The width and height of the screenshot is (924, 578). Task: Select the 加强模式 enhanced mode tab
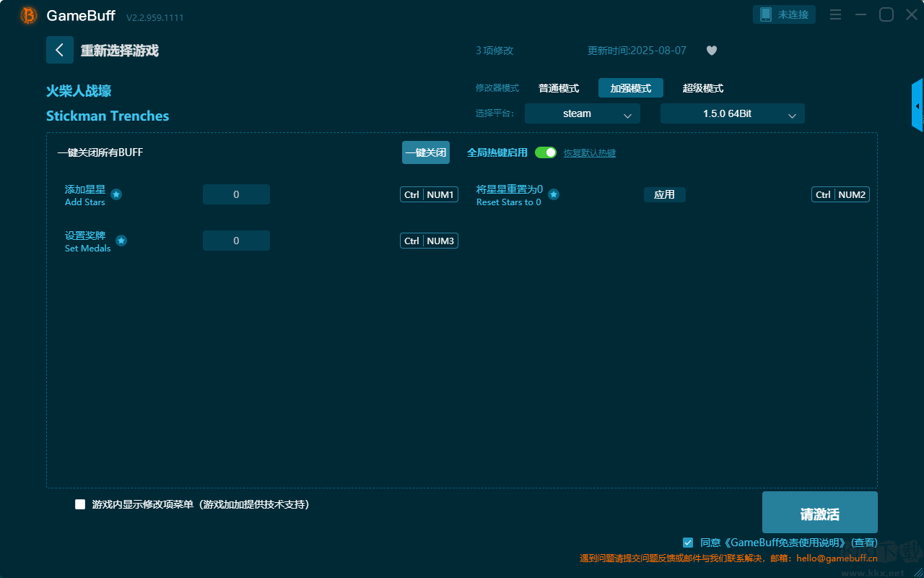[x=630, y=88]
